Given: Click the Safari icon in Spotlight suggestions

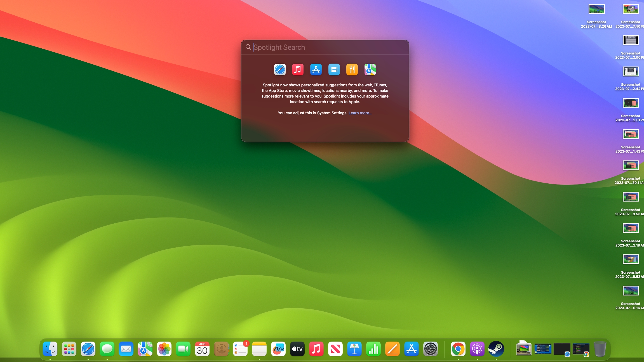Looking at the screenshot, I should 280,70.
